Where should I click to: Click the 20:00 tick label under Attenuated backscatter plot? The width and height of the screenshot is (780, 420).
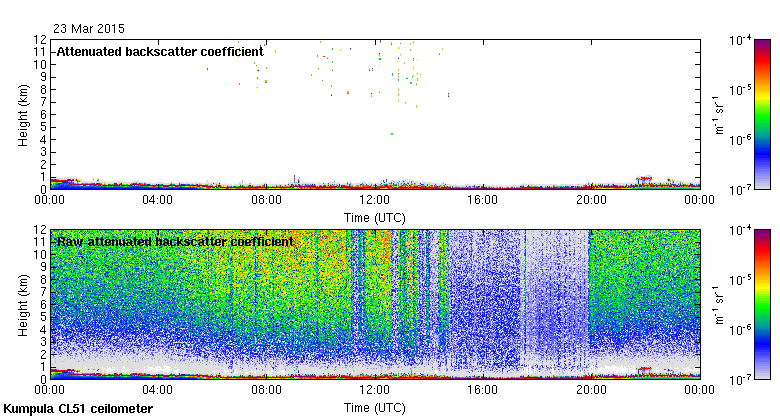click(x=591, y=200)
